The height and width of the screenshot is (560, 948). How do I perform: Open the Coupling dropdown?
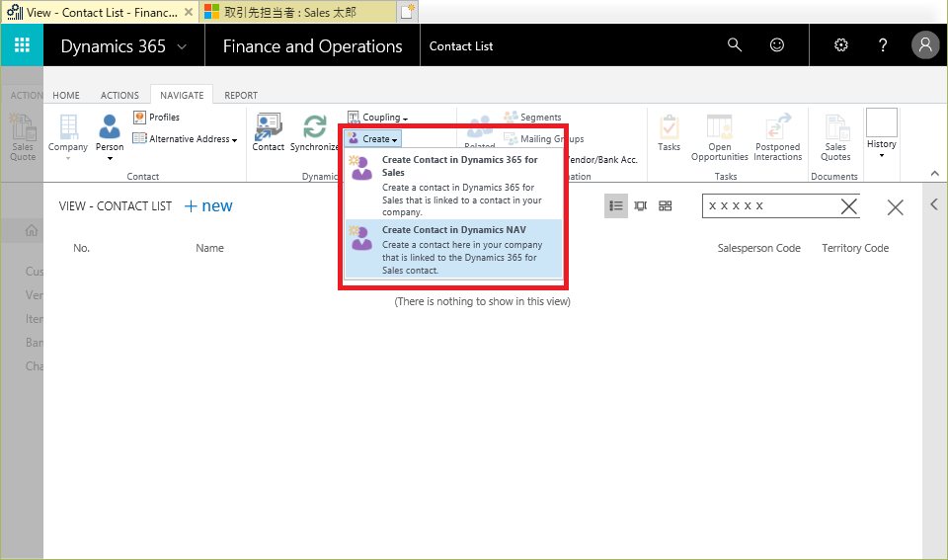[378, 117]
